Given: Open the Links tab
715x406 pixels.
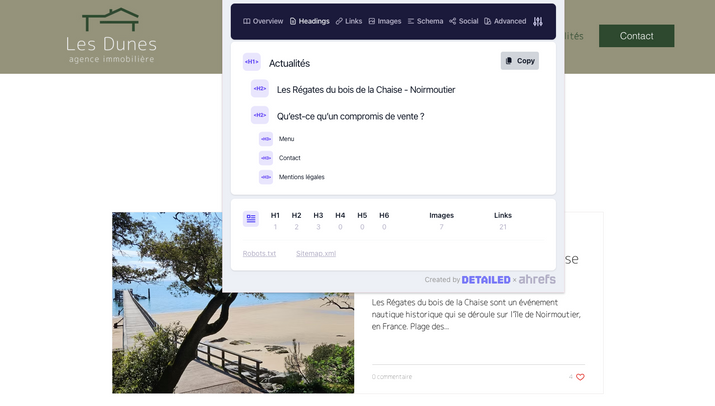Looking at the screenshot, I should (349, 21).
